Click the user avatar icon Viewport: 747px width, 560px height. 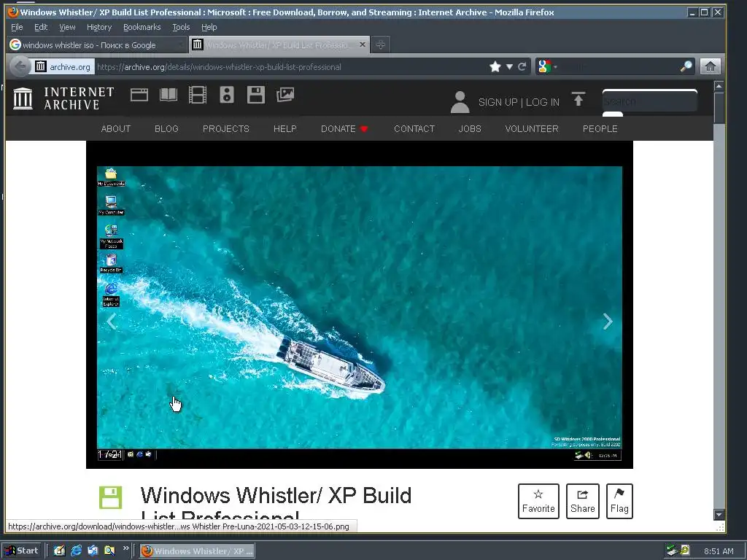click(x=460, y=102)
